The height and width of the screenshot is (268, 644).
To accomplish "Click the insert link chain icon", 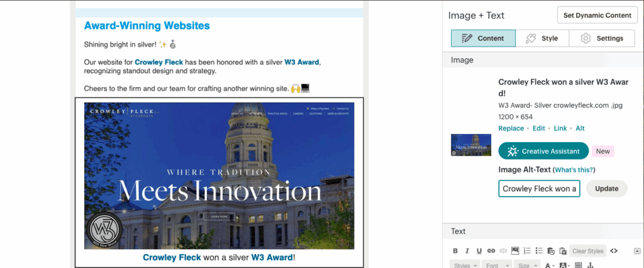I will (x=491, y=251).
